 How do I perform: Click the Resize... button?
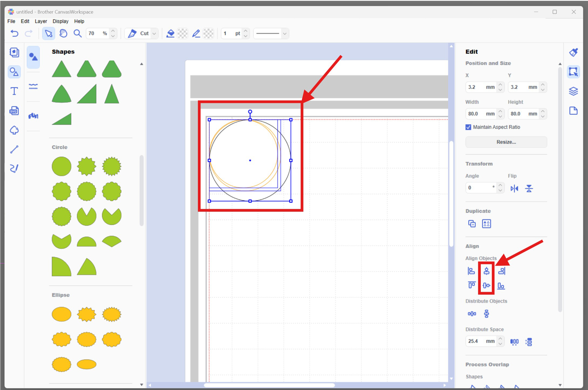click(x=506, y=142)
